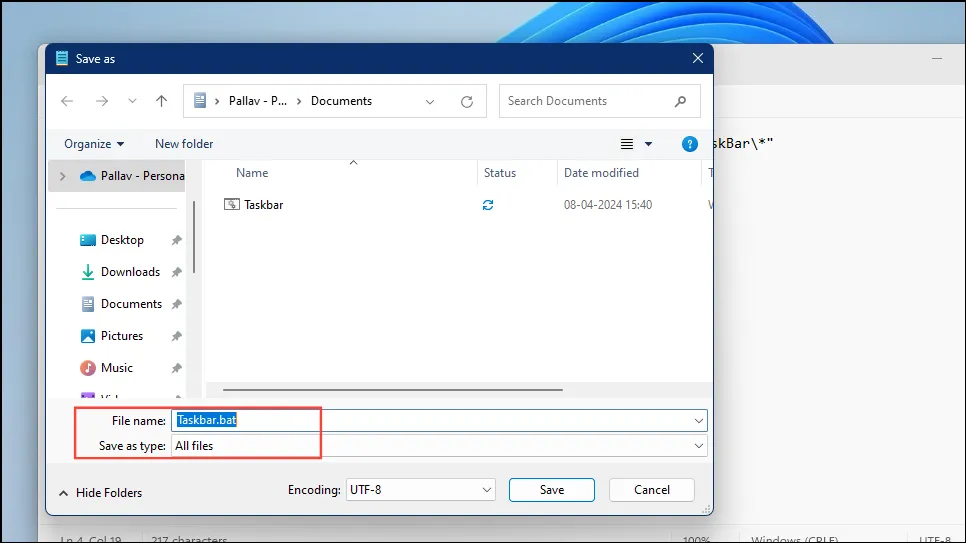Click the Save button
The height and width of the screenshot is (543, 966).
coord(551,490)
